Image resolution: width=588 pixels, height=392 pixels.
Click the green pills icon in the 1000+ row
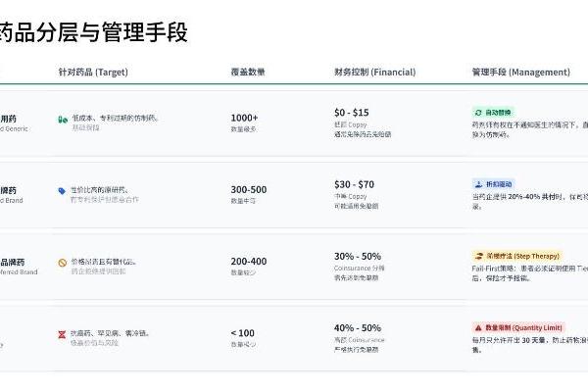[63, 120]
